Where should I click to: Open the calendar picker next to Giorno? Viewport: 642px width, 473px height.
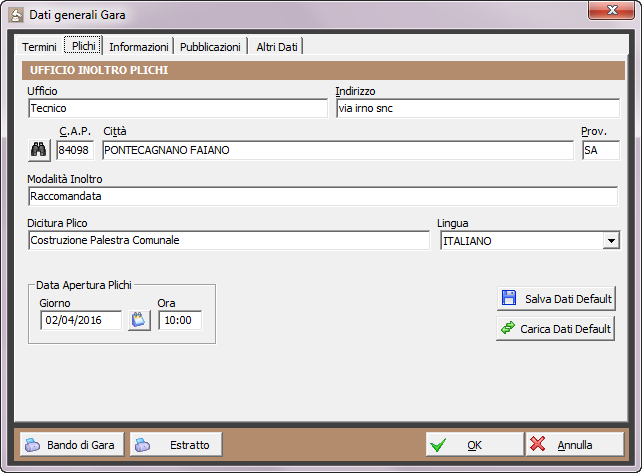[139, 320]
